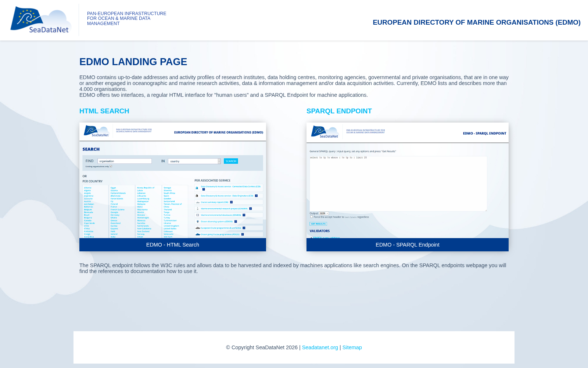The width and height of the screenshot is (588, 368).
Task: Click the Pan-European Infrastructure tagline text
Action: point(127,18)
